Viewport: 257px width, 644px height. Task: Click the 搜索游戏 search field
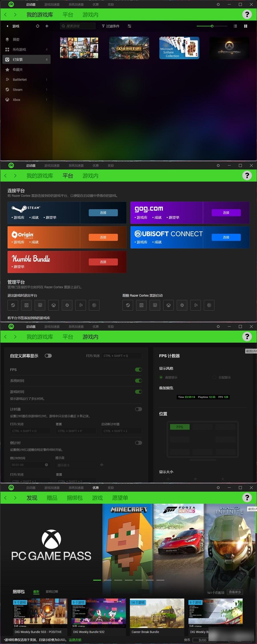point(78,26)
